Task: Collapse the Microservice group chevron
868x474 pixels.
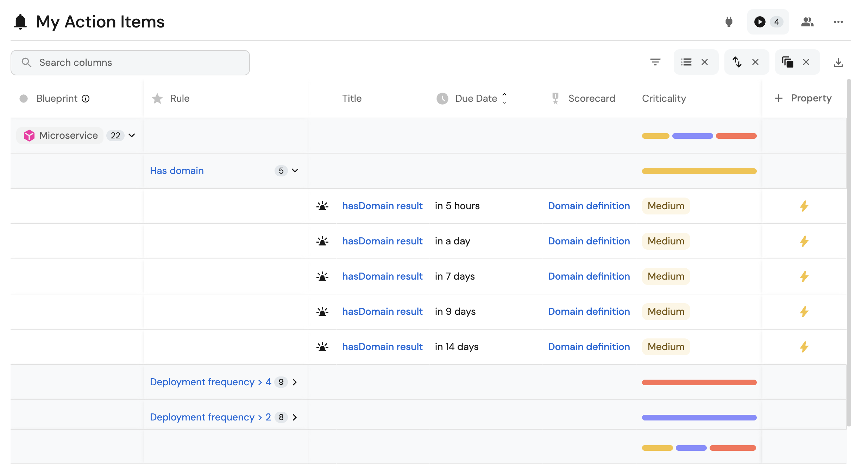Action: pos(132,136)
